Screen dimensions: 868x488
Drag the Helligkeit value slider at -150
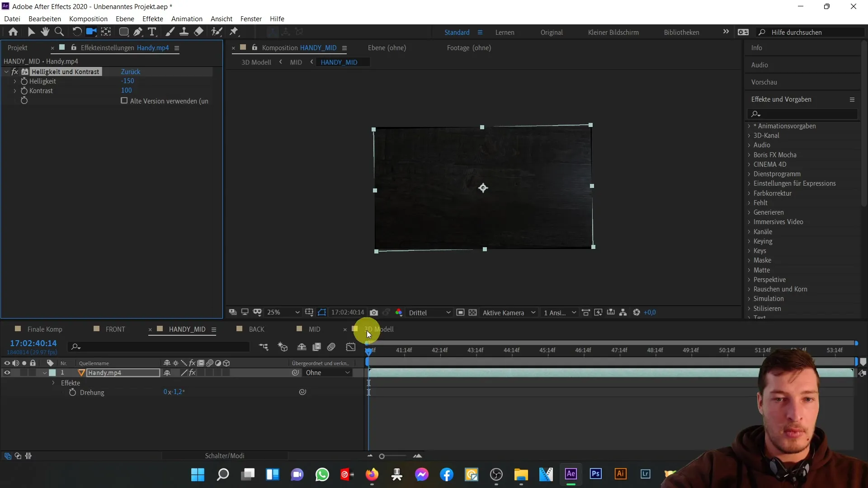click(x=127, y=80)
